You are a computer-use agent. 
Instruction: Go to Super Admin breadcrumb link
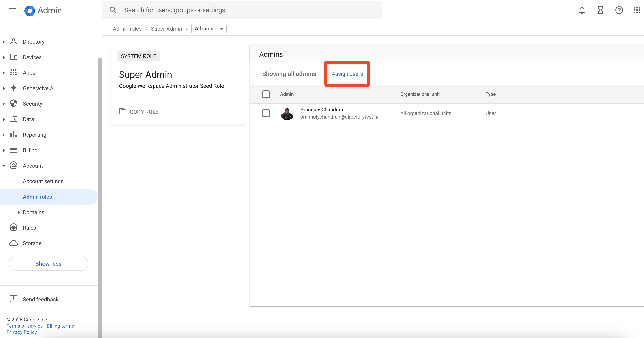point(166,29)
